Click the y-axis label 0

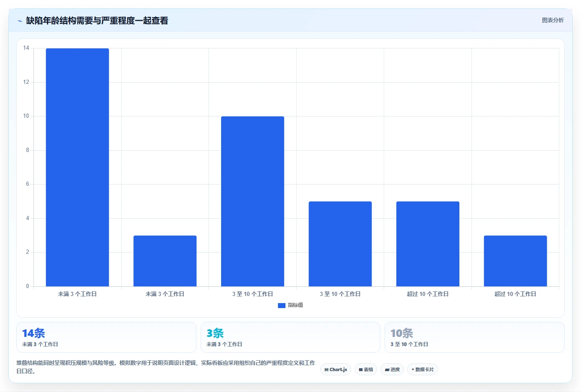(28, 286)
